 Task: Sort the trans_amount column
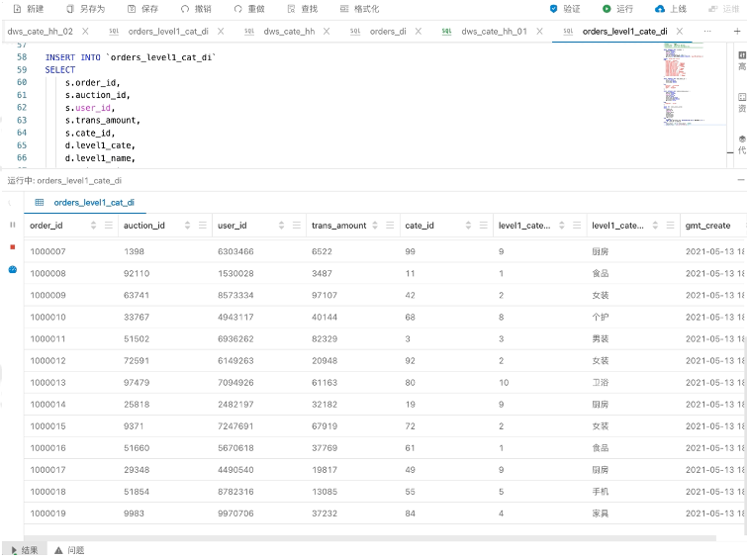point(375,226)
